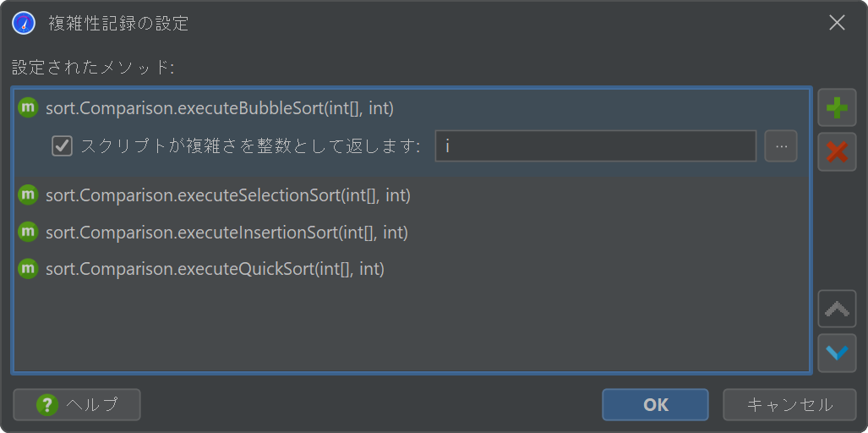
Task: Click the キャンセル button
Action: click(789, 405)
